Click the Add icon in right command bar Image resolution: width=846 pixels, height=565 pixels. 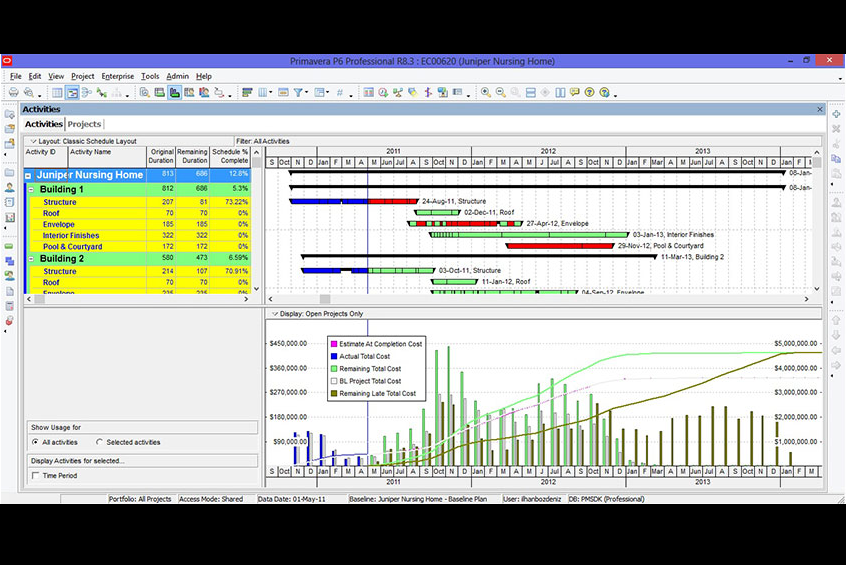pyautogui.click(x=836, y=114)
